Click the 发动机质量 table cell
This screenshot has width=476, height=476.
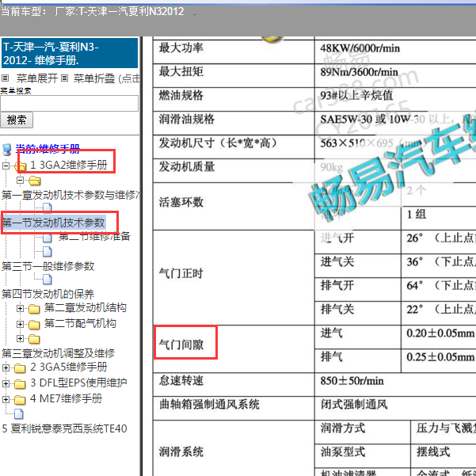tap(234, 170)
